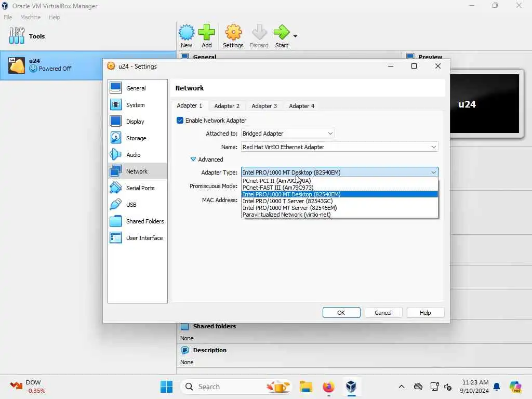The width and height of the screenshot is (532, 399).
Task: Uncheck Enable Network Adapter checkbox
Action: point(180,121)
